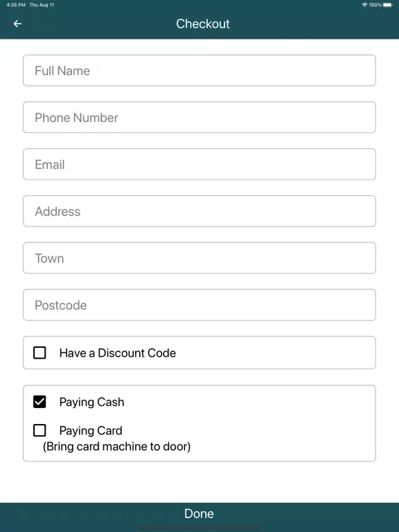Tap the Checkout header title

coord(203,24)
